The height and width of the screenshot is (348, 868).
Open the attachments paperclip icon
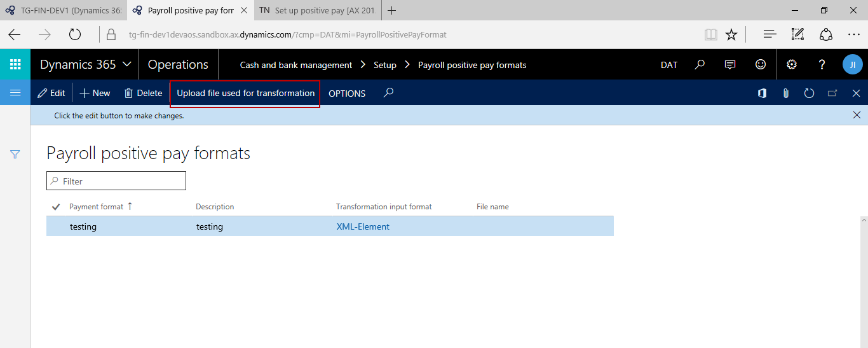click(x=786, y=94)
